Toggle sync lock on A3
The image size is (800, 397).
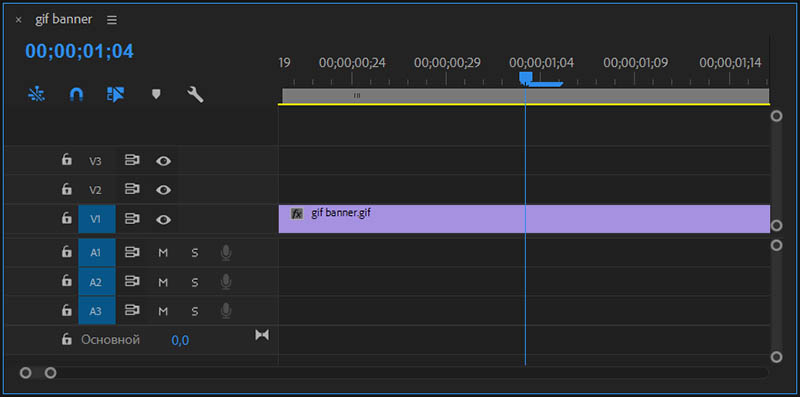(x=132, y=310)
